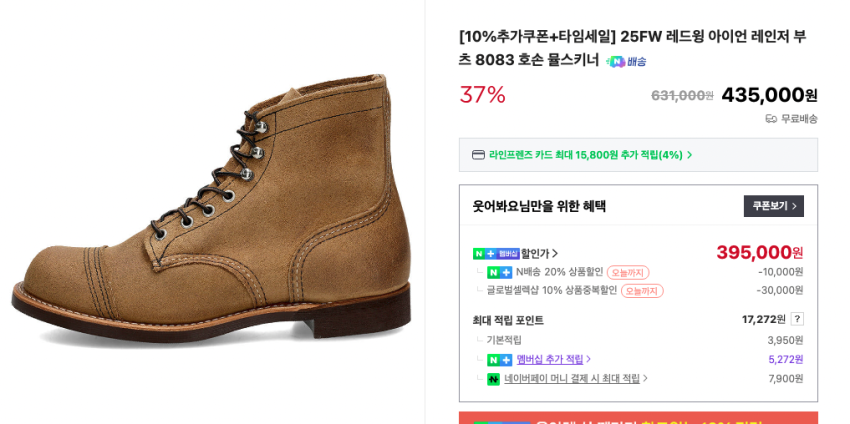850x424 pixels.
Task: Click the 오늘까지 tag on 글로벌셀렉샵 discount
Action: pos(642,291)
